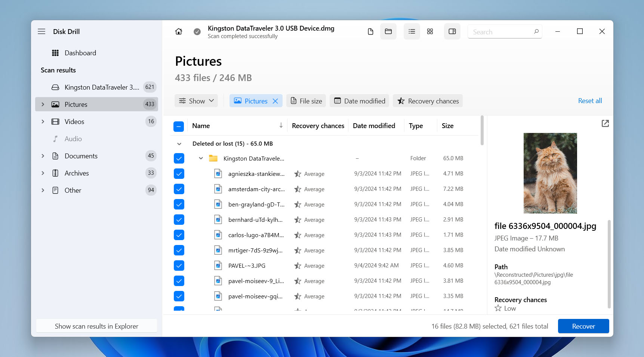This screenshot has height=357, width=644.
Task: Expand Documents category in sidebar
Action: coord(43,156)
